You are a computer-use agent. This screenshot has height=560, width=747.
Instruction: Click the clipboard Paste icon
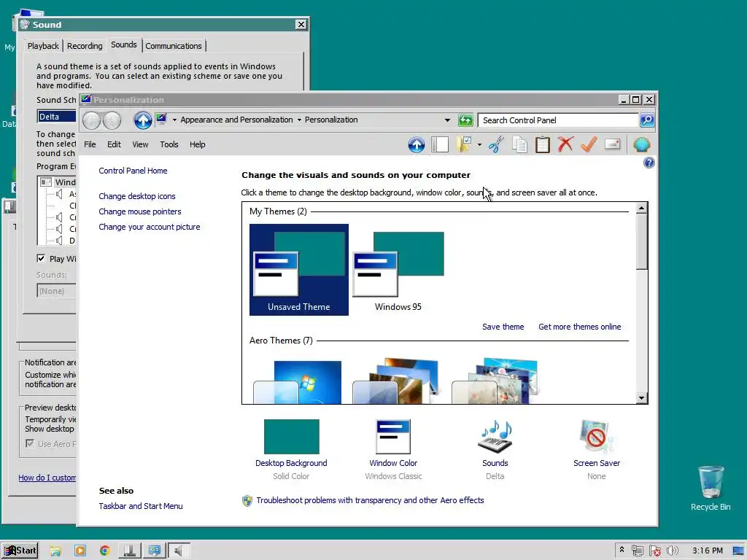coord(543,144)
